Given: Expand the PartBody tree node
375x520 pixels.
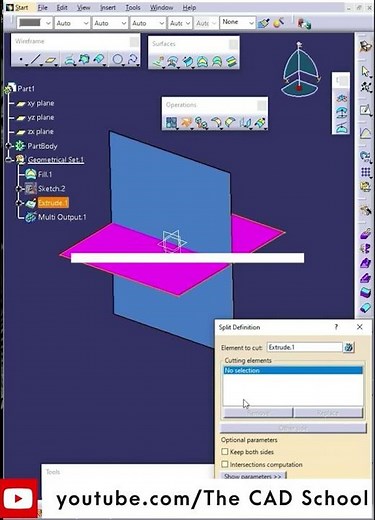Looking at the screenshot, I should tap(9, 146).
